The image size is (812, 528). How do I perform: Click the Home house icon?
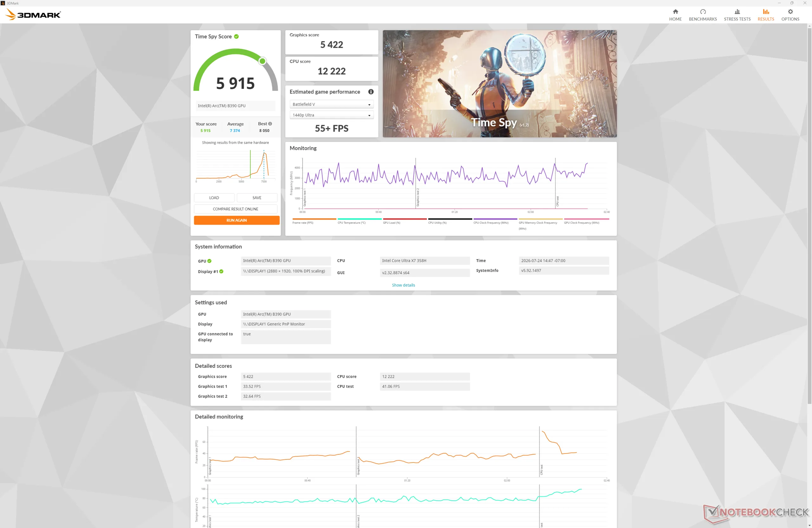coord(675,12)
